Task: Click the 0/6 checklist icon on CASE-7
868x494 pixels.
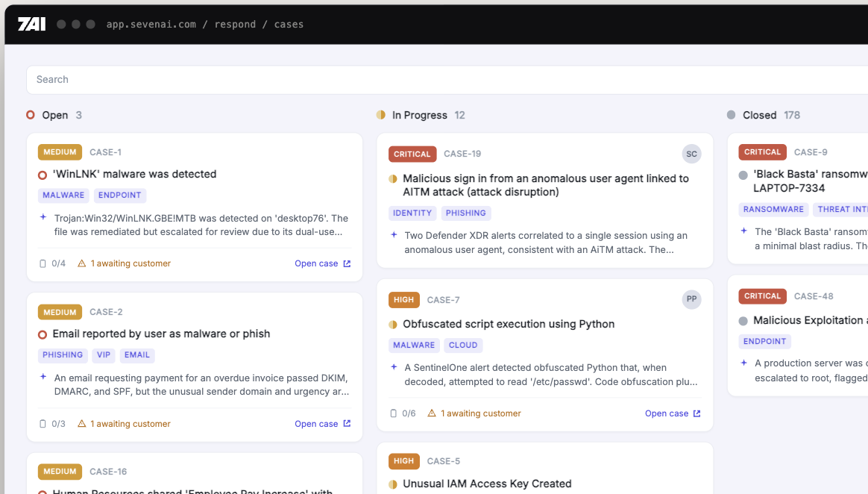Action: [393, 413]
